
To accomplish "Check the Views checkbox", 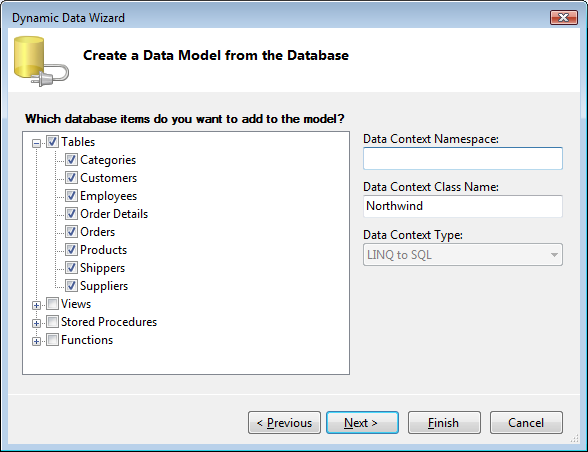I will 52,304.
